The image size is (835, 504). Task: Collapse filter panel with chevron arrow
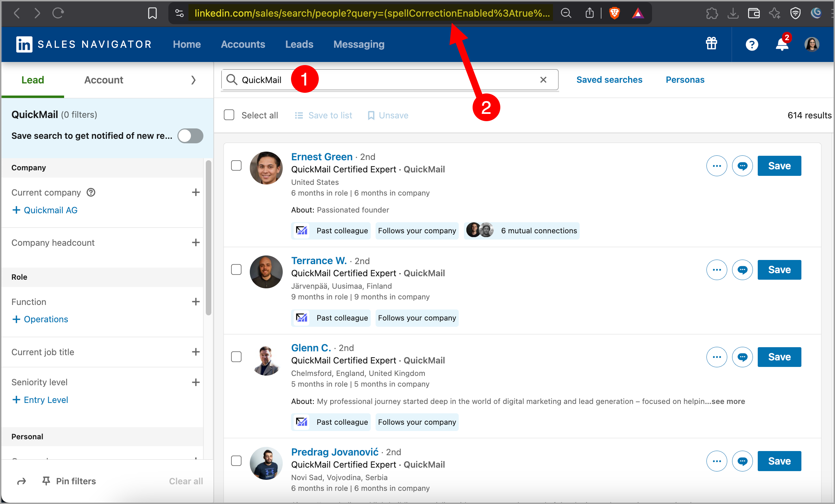193,80
